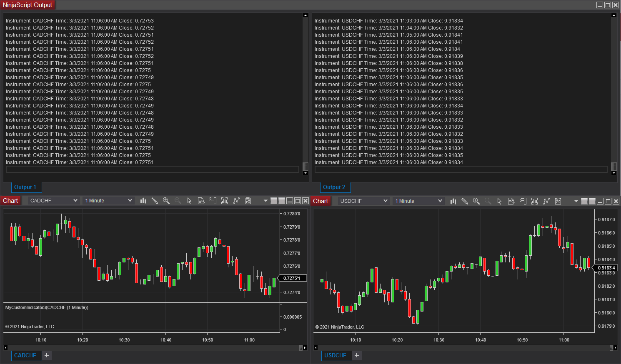Open the USDCHF instrument selector dropdown

pos(363,201)
